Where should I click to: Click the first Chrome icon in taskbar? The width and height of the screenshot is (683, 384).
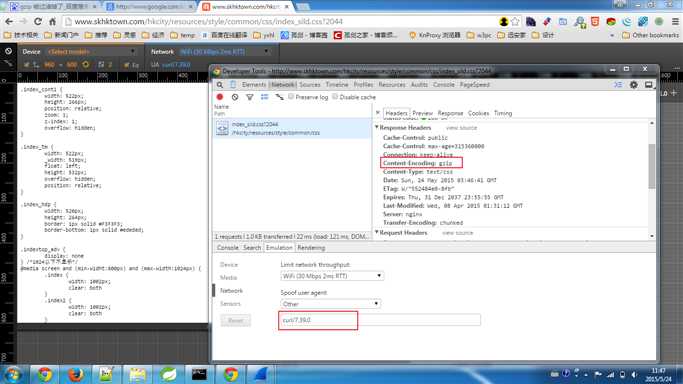[44, 374]
